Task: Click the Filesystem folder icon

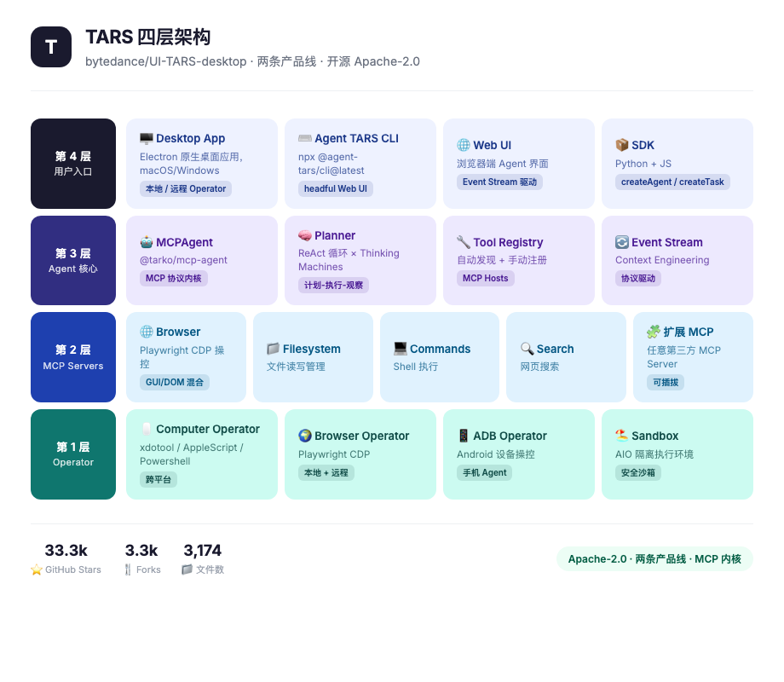Action: [273, 349]
